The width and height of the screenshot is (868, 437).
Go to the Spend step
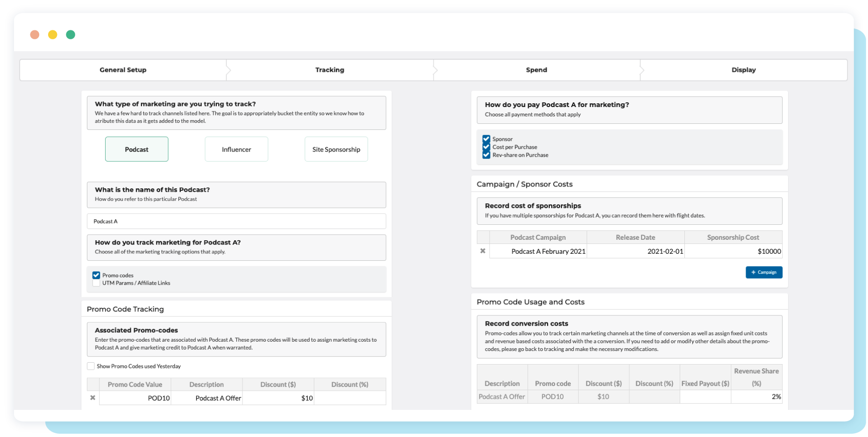536,70
